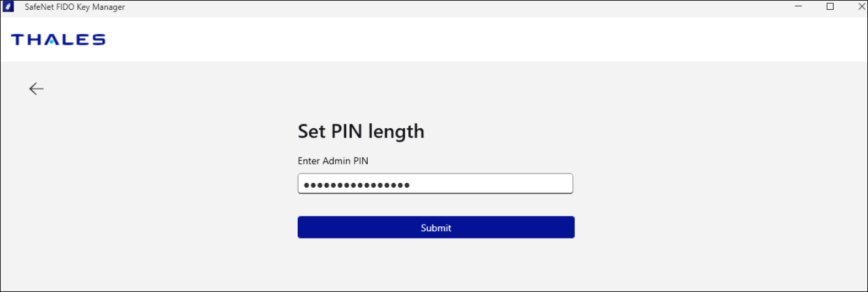This screenshot has width=868, height=292.
Task: Click the THALES logo in the header
Action: pyautogui.click(x=58, y=40)
